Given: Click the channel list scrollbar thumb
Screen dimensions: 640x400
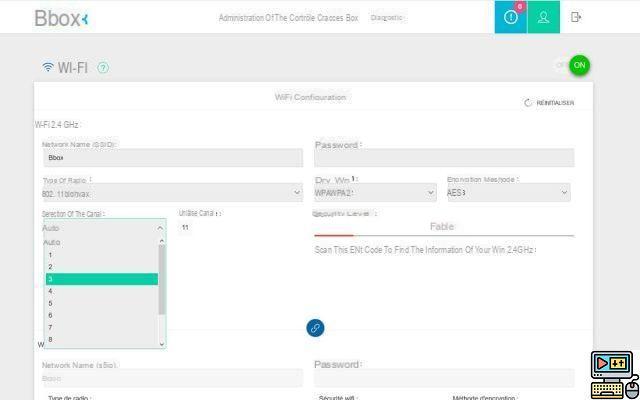Looking at the screenshot, I should tap(162, 280).
